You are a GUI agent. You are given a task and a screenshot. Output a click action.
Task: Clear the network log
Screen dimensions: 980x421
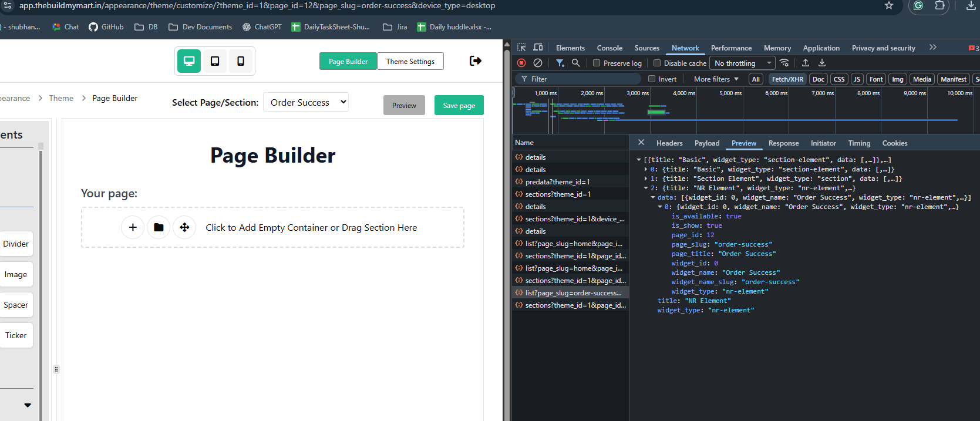coord(538,63)
